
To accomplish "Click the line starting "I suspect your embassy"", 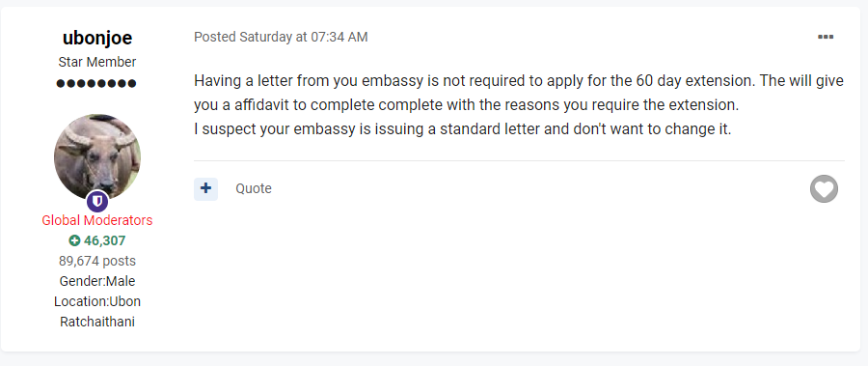I will point(463,129).
